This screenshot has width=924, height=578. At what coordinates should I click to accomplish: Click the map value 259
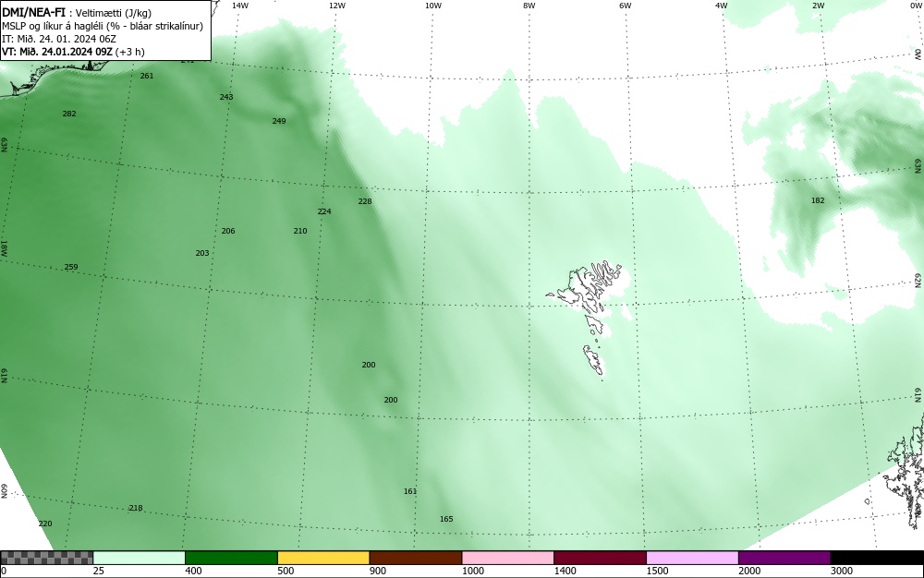coord(71,267)
